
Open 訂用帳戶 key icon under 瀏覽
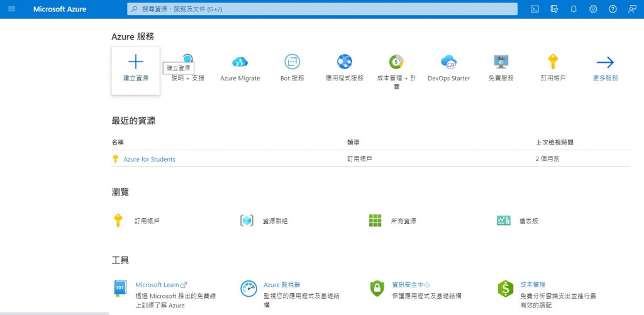point(118,221)
